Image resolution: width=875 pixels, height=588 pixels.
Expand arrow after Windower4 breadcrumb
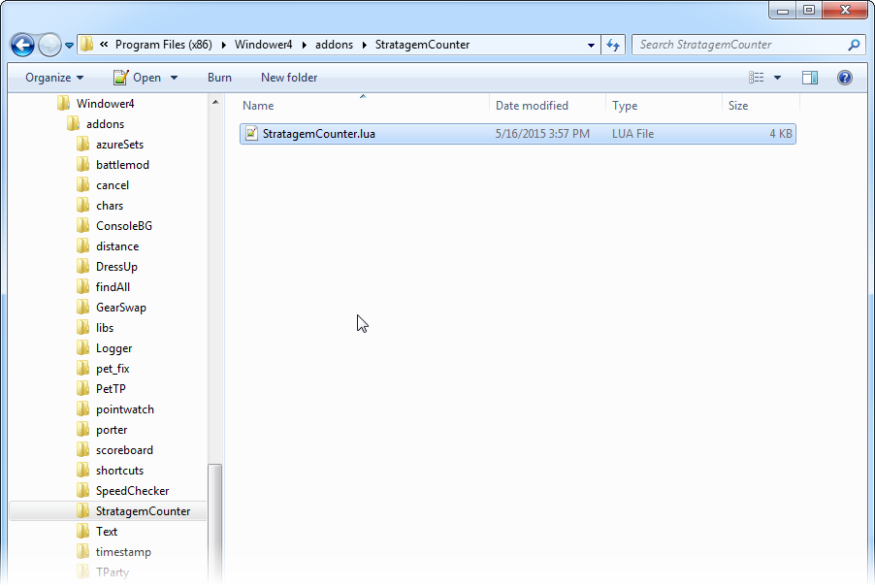pyautogui.click(x=305, y=45)
